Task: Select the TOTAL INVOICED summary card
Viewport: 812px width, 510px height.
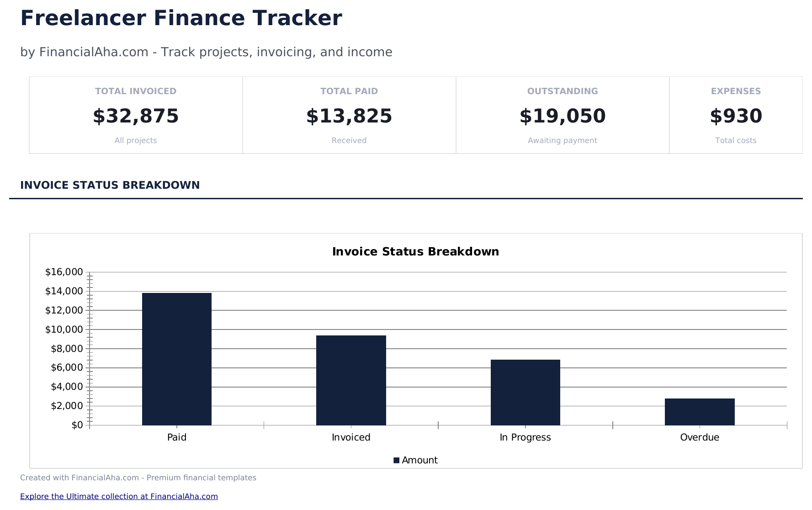Action: pyautogui.click(x=136, y=114)
